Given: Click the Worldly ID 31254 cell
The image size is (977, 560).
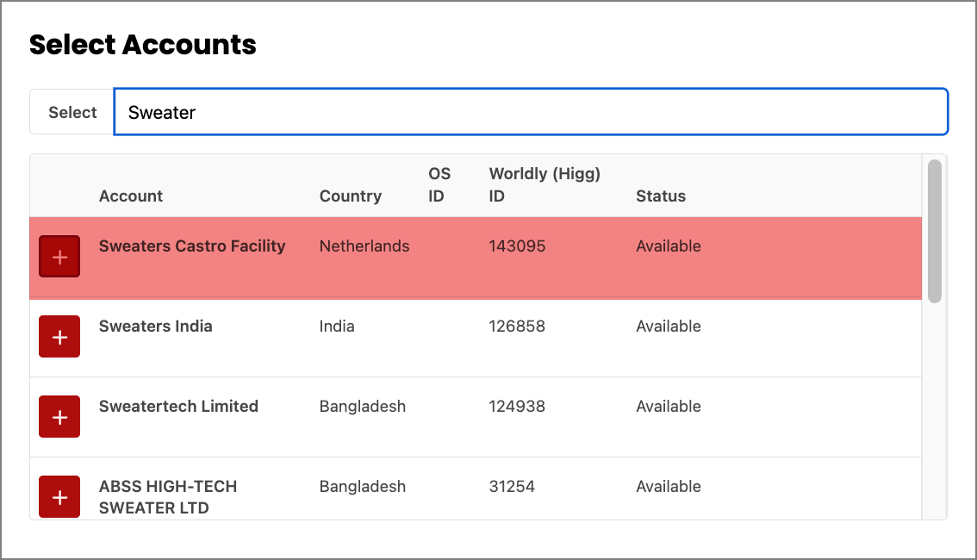Looking at the screenshot, I should tap(512, 487).
